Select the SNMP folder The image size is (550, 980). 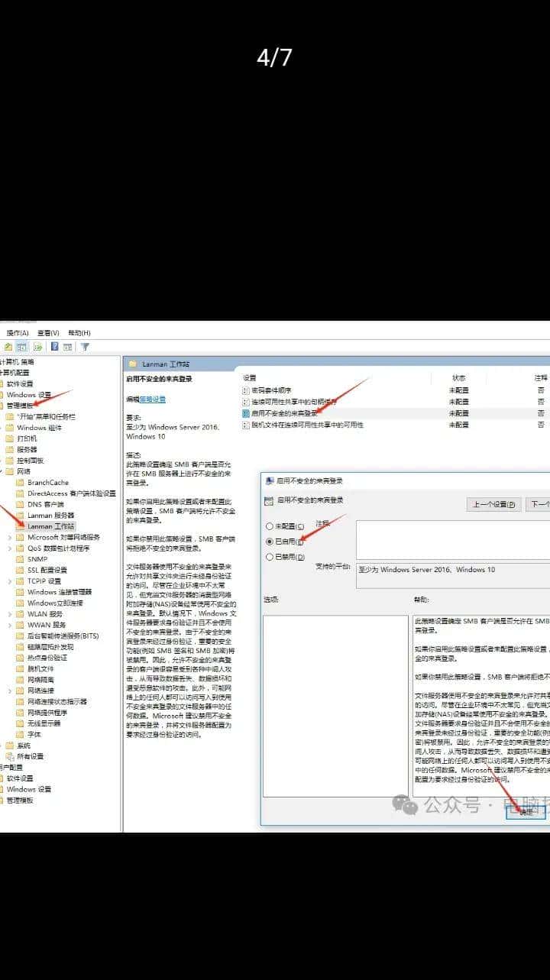[37, 559]
